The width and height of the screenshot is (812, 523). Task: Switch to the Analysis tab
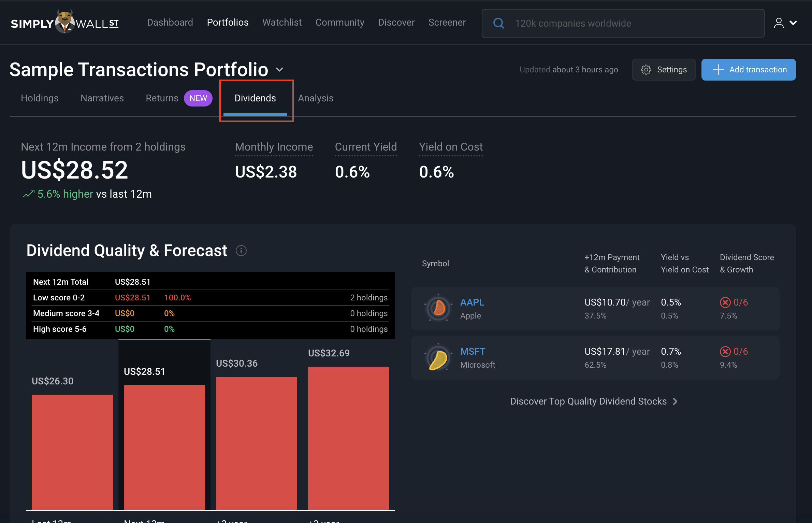[316, 98]
